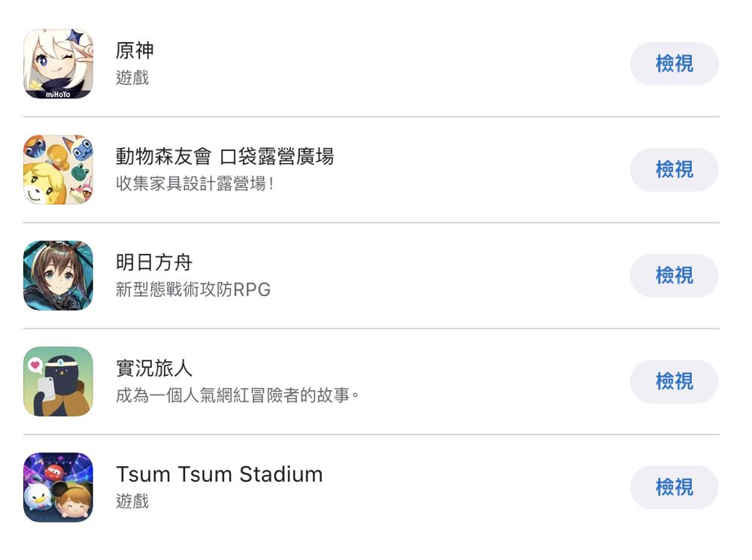
Task: Open the 動物森友會 口袋露營廣場 app icon
Action: (x=58, y=170)
